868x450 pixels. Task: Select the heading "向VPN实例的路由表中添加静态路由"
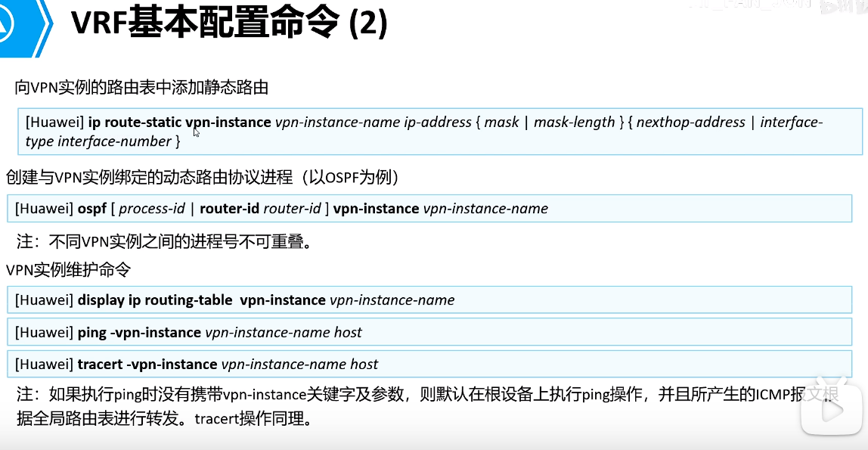click(x=141, y=88)
